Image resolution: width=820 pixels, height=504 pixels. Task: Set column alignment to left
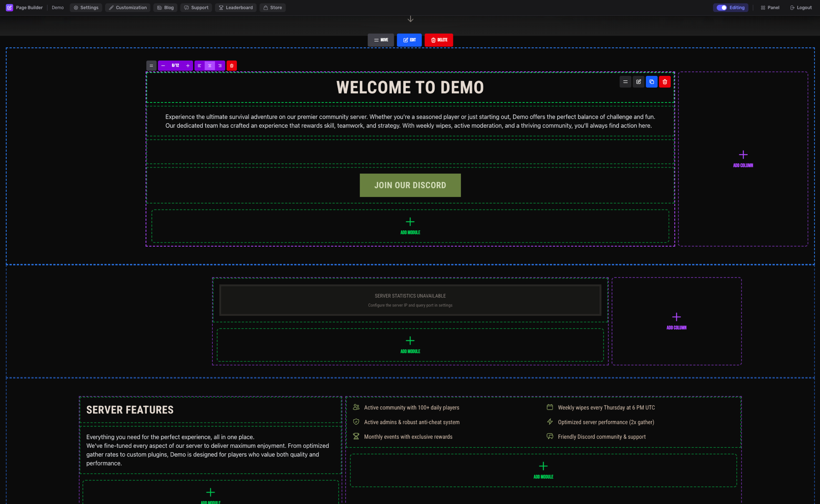pyautogui.click(x=199, y=66)
